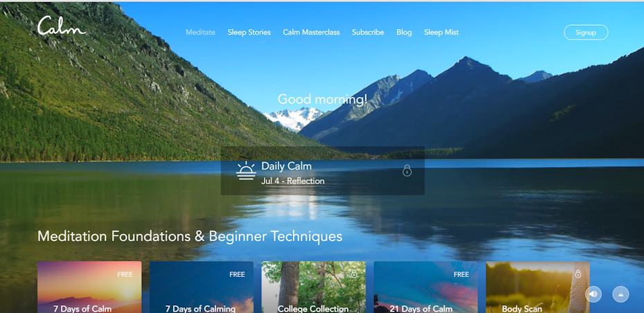
Task: Select the 7 Days of Calming thumbnail
Action: tap(202, 287)
